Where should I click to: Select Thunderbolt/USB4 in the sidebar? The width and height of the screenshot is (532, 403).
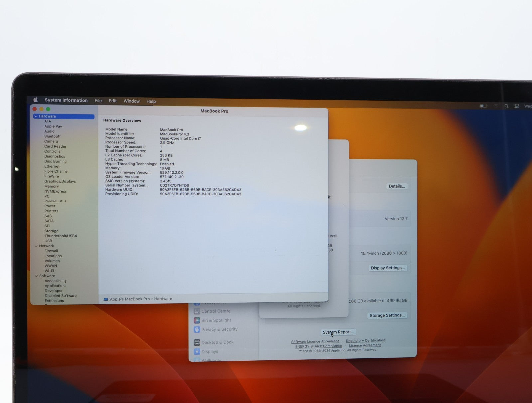tap(61, 236)
